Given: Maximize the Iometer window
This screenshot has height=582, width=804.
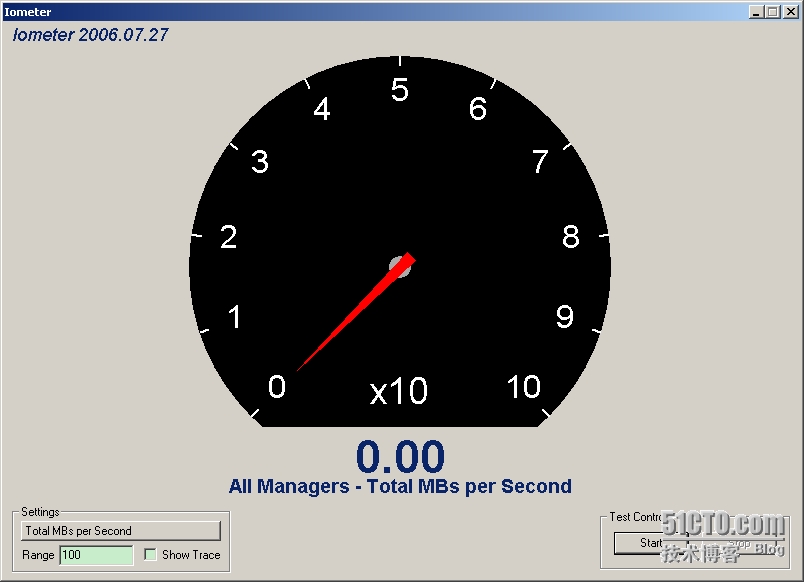Looking at the screenshot, I should 773,12.
